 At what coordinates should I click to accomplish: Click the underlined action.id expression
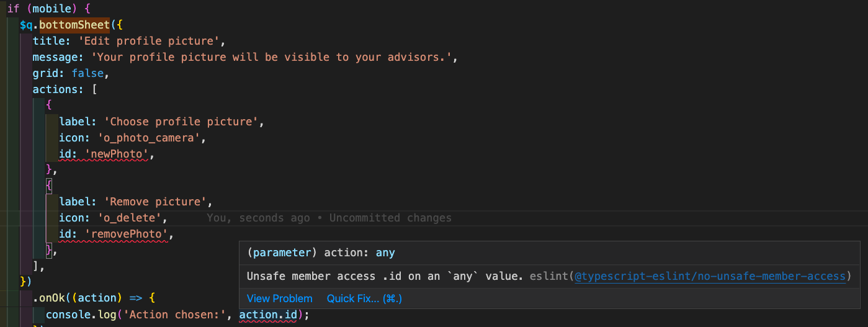click(x=269, y=315)
